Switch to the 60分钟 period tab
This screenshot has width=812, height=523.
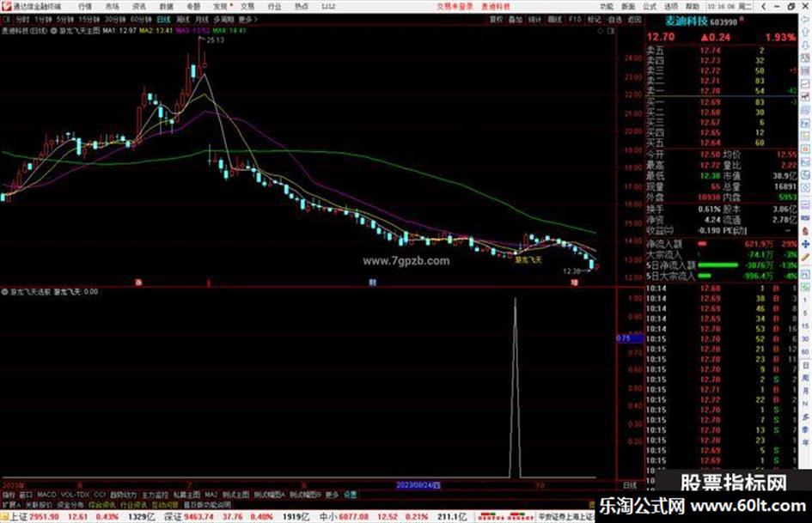click(141, 19)
